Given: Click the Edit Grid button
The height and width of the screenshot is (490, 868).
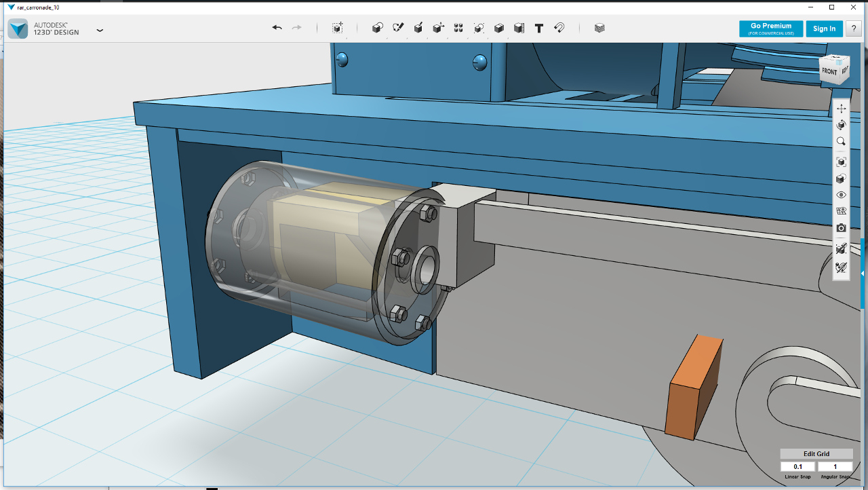Looking at the screenshot, I should (x=816, y=454).
